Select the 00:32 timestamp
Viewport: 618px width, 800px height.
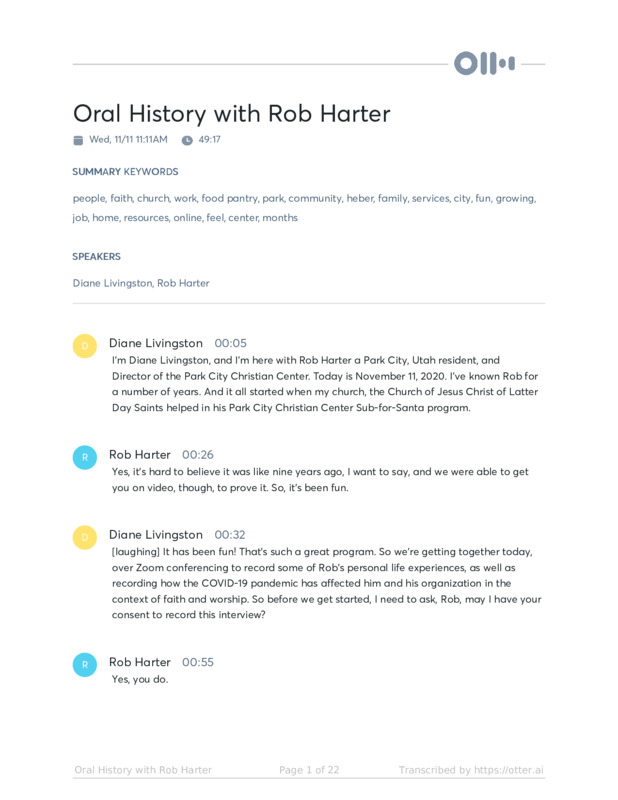point(230,535)
